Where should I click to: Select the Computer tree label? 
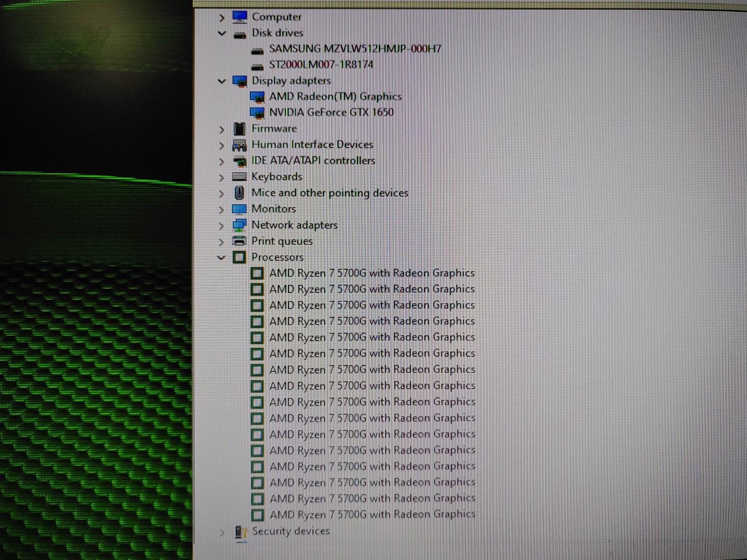[276, 17]
